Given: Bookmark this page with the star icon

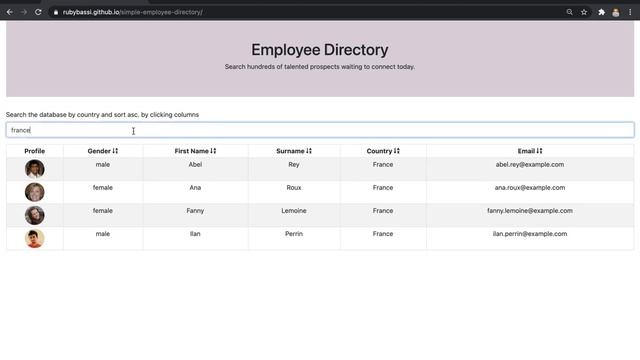Looking at the screenshot, I should tap(584, 12).
